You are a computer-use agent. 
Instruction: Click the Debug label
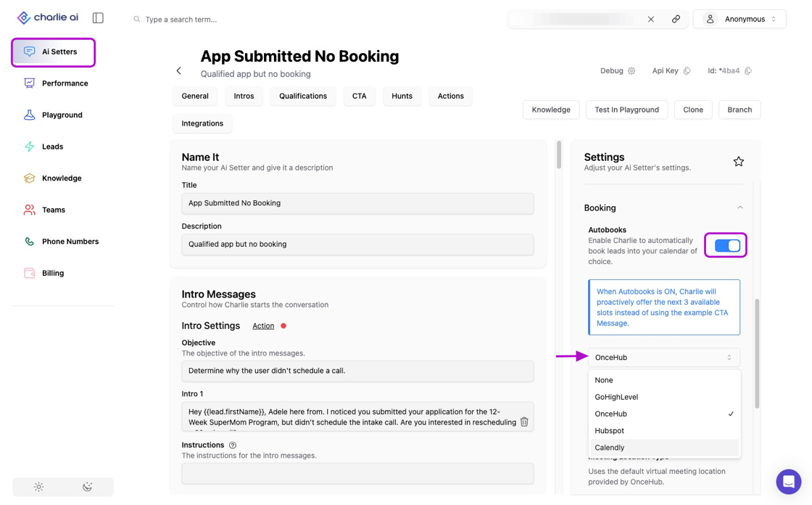[x=612, y=71]
